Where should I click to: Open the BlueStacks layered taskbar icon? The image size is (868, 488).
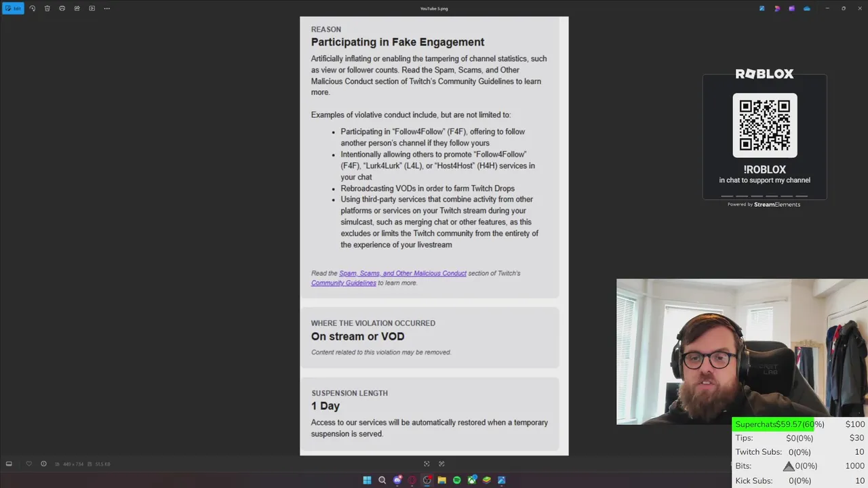[x=486, y=480]
